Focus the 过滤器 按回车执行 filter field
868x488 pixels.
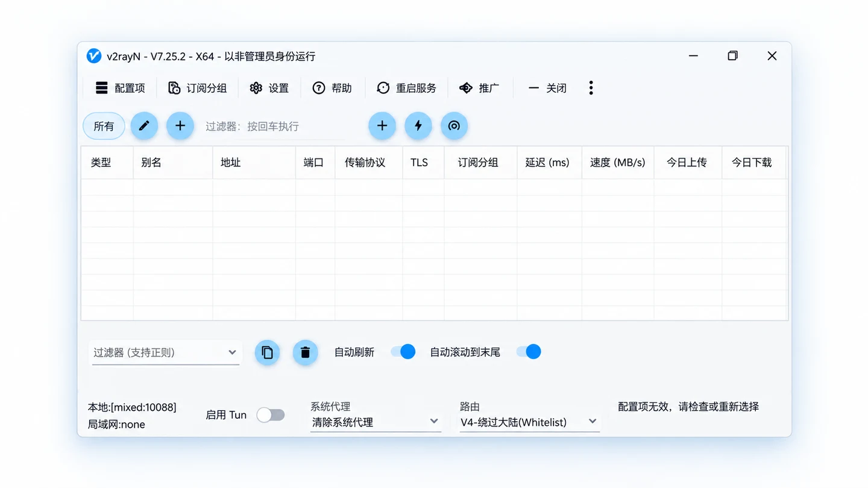(275, 127)
